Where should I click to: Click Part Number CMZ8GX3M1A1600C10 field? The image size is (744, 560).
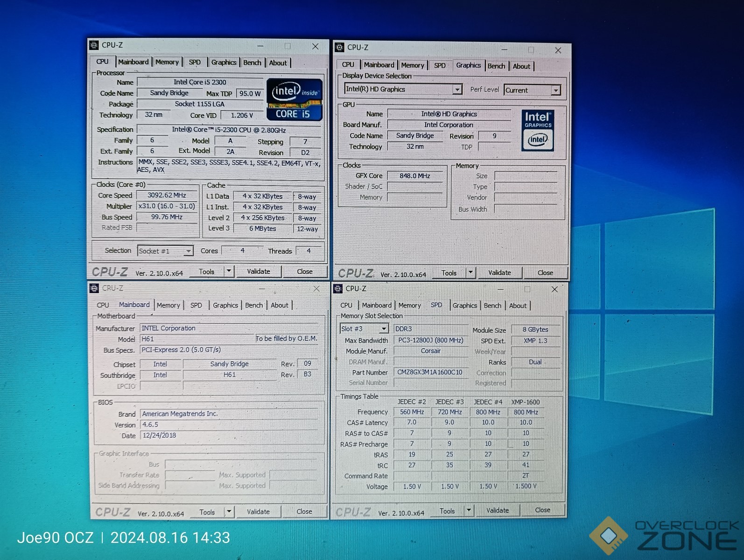coord(430,372)
